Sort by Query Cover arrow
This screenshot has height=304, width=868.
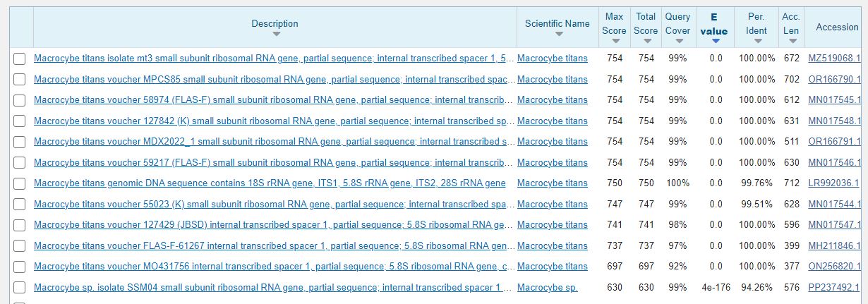click(677, 42)
